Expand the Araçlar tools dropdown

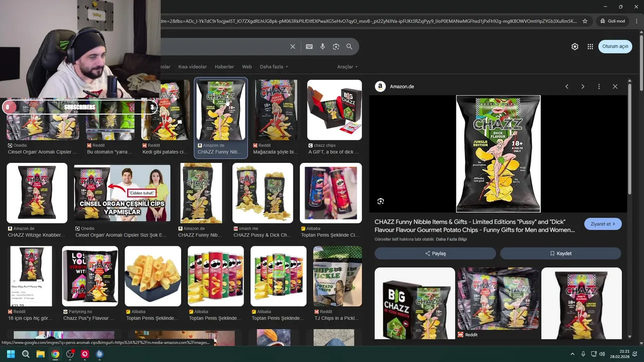coord(347,67)
